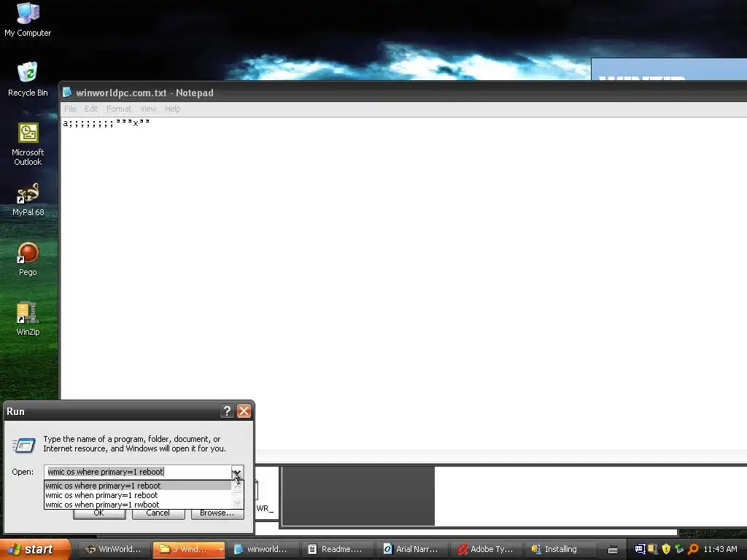Viewport: 747px width, 560px height.
Task: Select 'wmic os when primary=1 reboot' from list
Action: pyautogui.click(x=138, y=495)
